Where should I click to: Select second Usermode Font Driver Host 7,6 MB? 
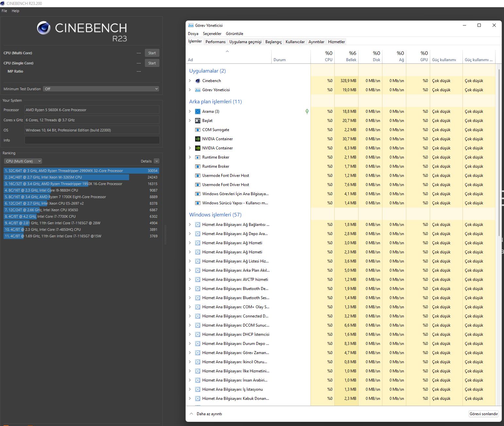[341, 185]
